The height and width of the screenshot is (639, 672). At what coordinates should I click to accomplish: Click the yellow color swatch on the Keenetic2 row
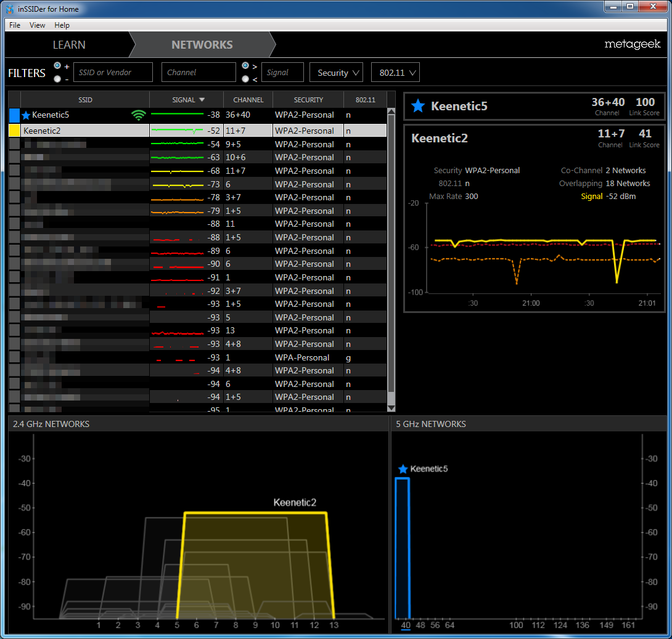[15, 131]
